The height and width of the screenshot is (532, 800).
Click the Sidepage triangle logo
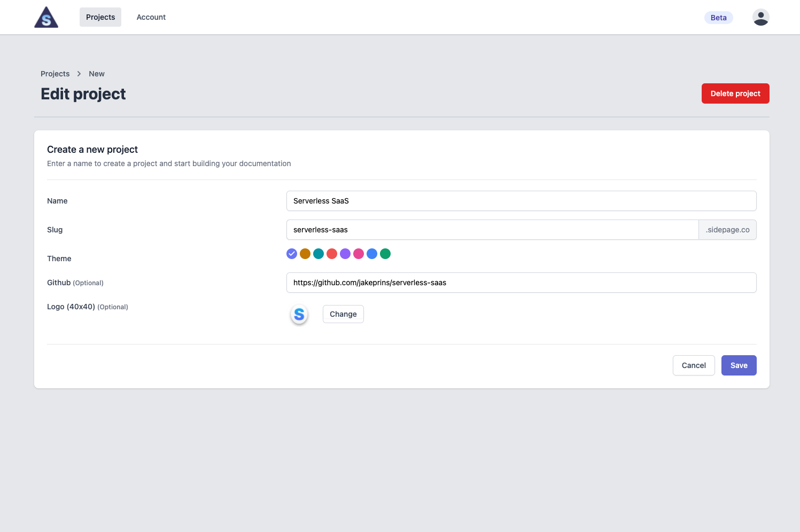pyautogui.click(x=46, y=17)
